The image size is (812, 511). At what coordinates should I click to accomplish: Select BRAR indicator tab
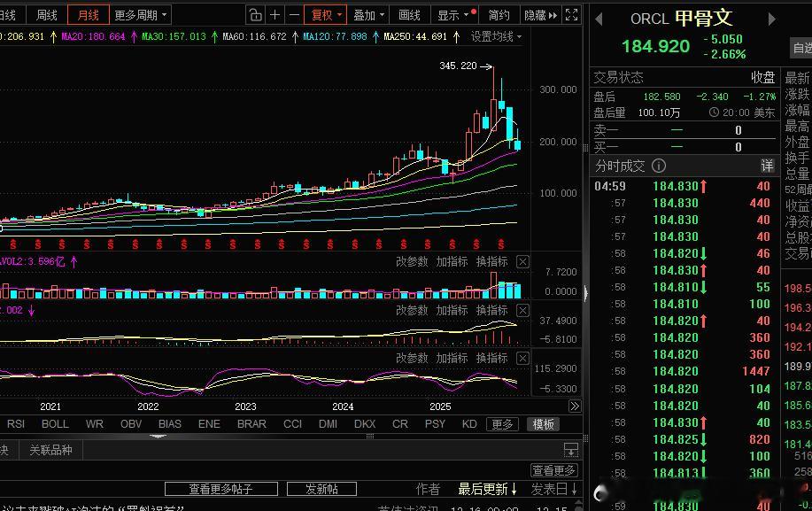coord(251,424)
